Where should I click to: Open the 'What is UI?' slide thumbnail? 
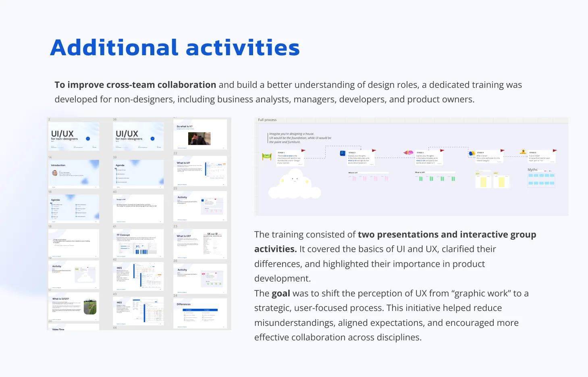(200, 171)
